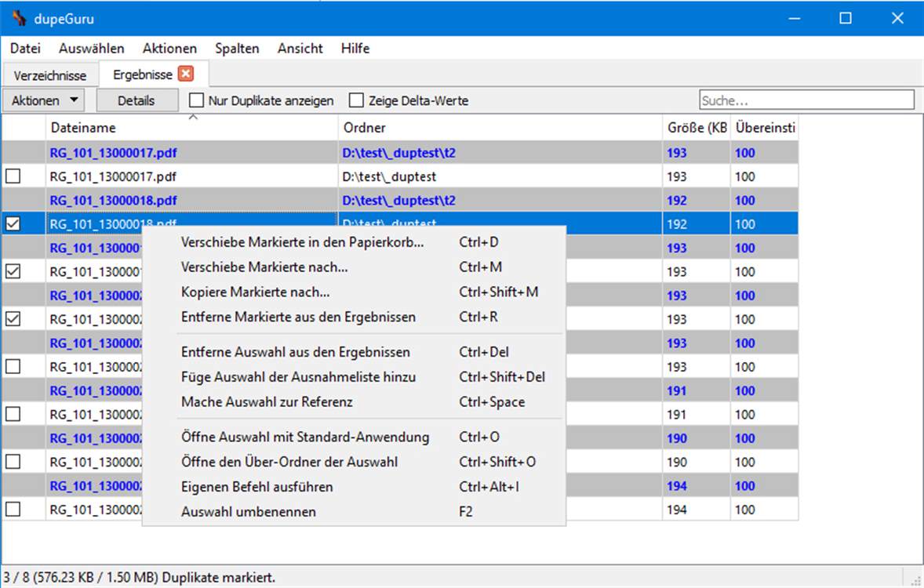924x588 pixels.
Task: Open the Ansicht menu
Action: point(300,49)
